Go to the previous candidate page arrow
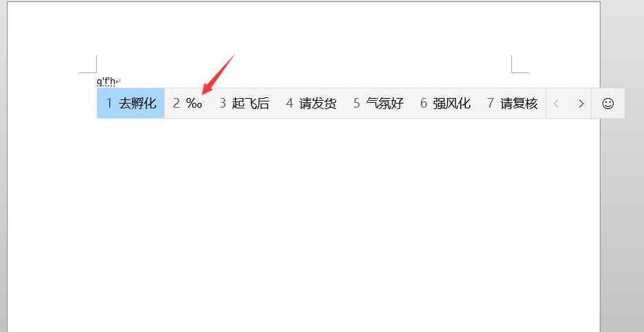 (x=556, y=104)
